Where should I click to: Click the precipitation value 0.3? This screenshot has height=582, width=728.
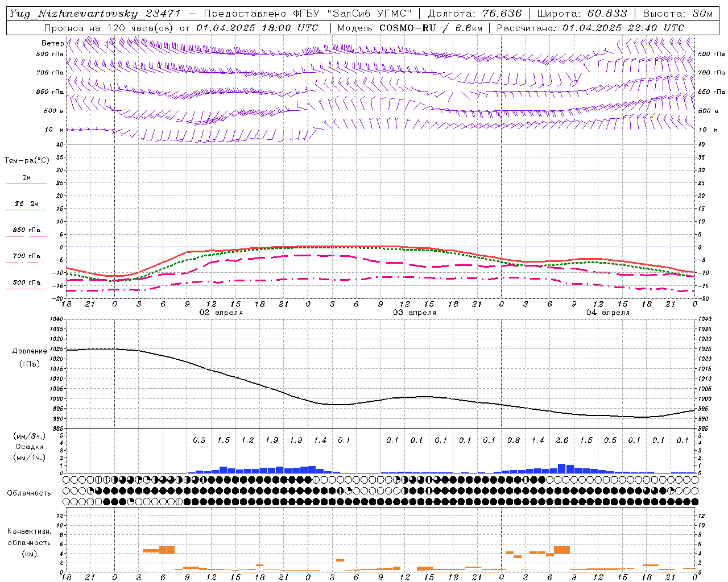[x=199, y=440]
